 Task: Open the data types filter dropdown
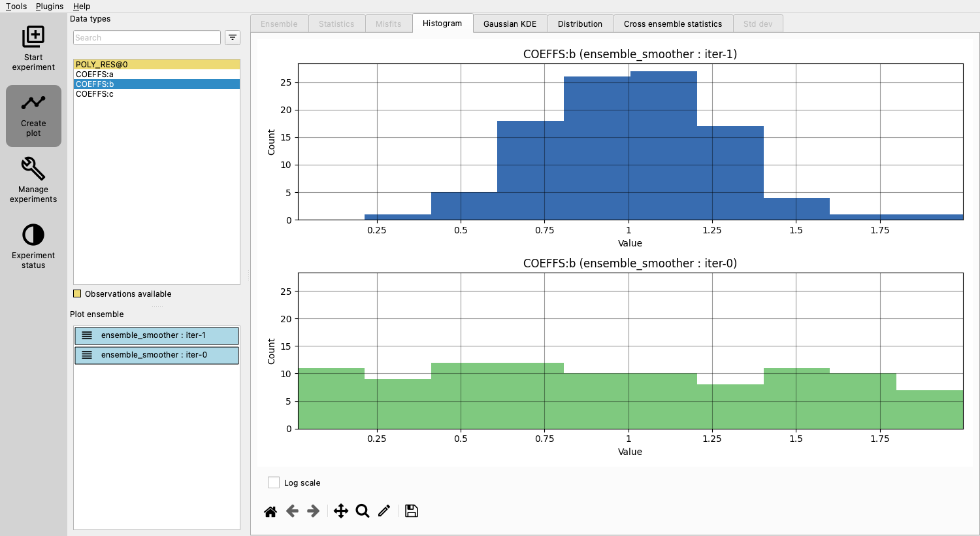(233, 38)
